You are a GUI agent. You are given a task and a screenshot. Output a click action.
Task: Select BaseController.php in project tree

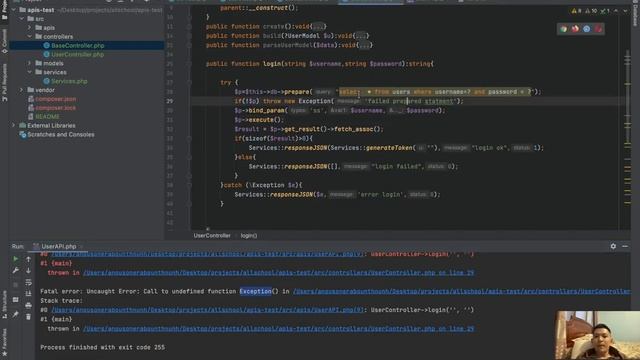click(x=78, y=46)
